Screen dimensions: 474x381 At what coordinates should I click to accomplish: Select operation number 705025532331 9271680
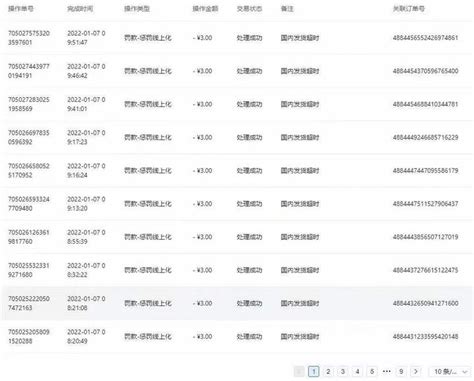click(29, 270)
